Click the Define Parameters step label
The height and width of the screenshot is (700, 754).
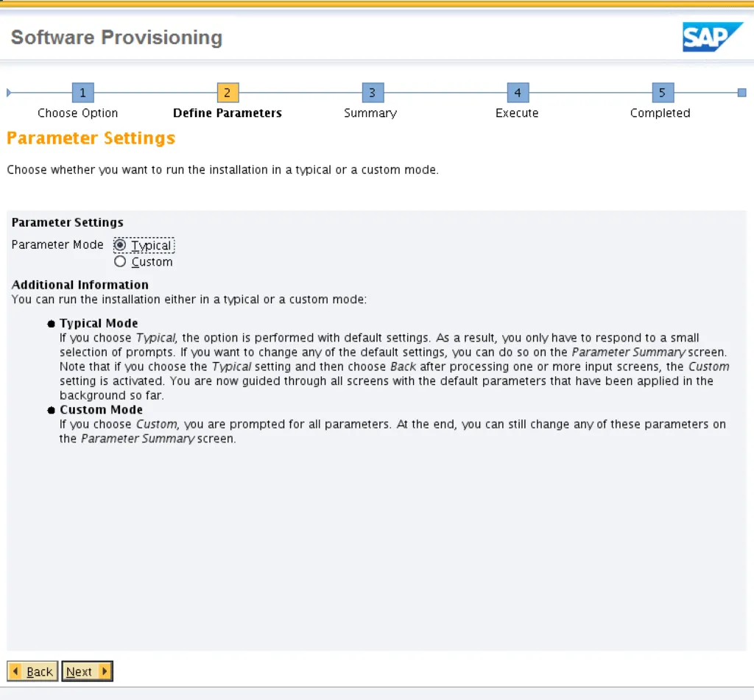pyautogui.click(x=227, y=113)
